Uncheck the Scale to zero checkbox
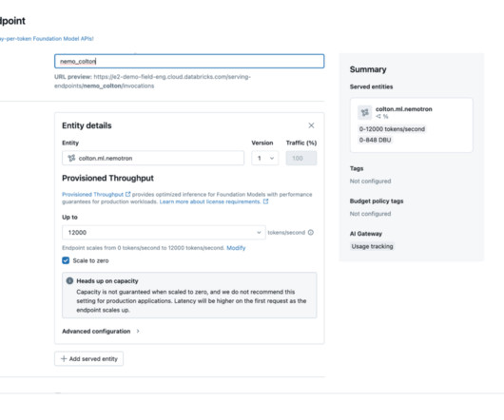 click(66, 260)
